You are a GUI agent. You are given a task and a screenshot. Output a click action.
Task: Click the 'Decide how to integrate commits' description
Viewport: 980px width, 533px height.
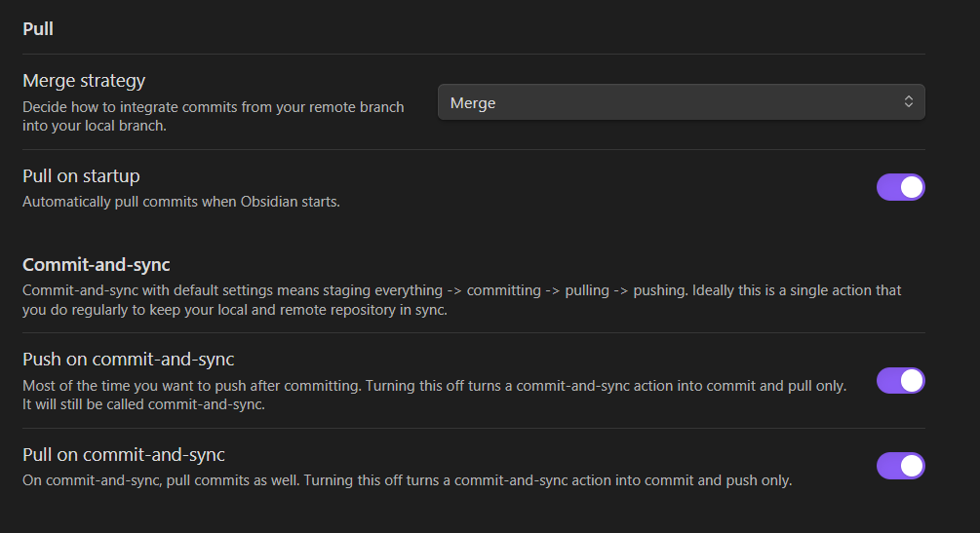tap(213, 107)
